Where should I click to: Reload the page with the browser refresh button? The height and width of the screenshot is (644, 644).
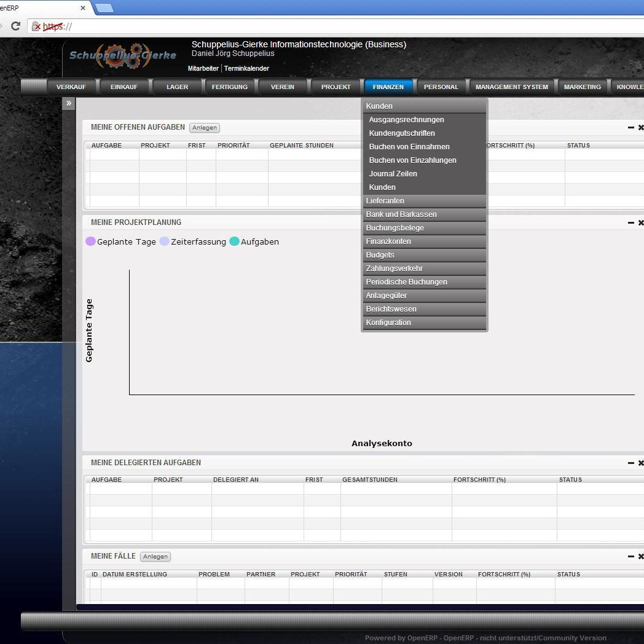pos(16,26)
